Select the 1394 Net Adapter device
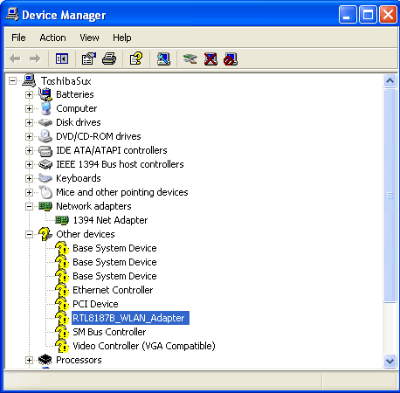This screenshot has height=393, width=400. click(x=110, y=220)
